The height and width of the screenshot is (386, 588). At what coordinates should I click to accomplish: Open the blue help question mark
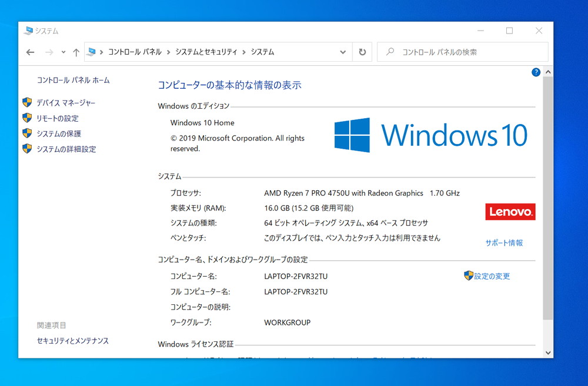536,72
